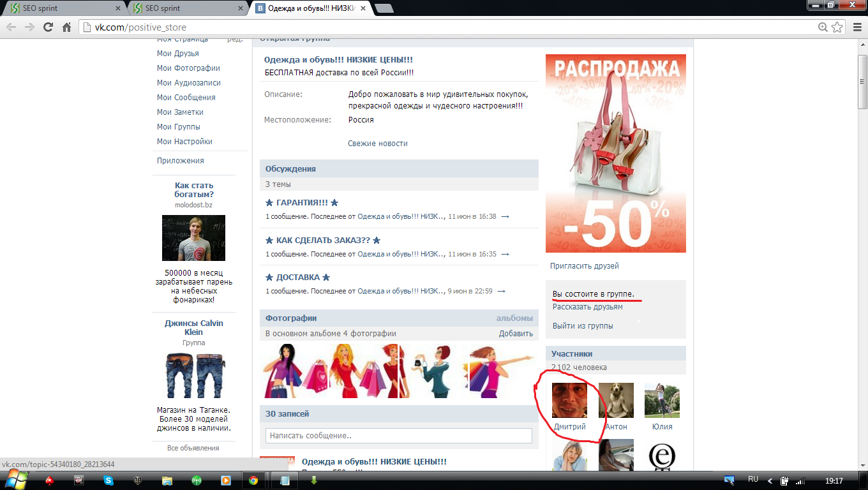Open Мои Сообщения in the left menu
This screenshot has width=868, height=490.
186,98
